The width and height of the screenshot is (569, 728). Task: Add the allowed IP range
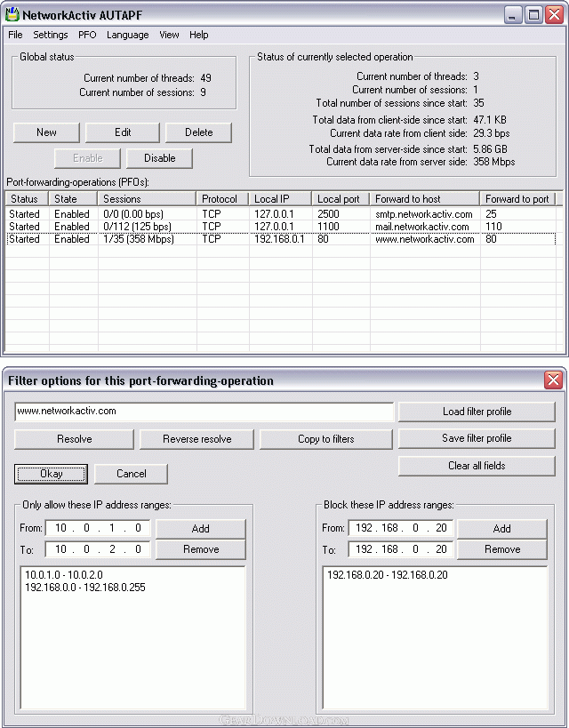coord(201,529)
